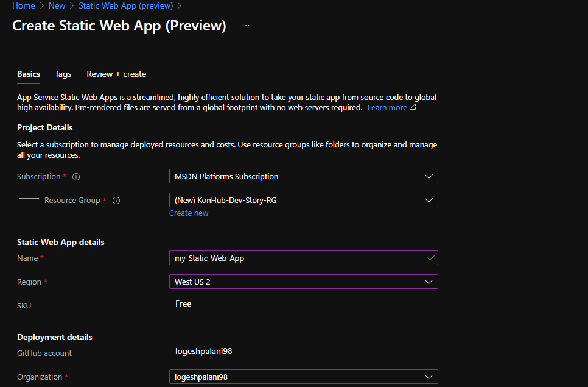Click the Subscription info icon
Viewport: 588px width, 387px height.
point(75,176)
